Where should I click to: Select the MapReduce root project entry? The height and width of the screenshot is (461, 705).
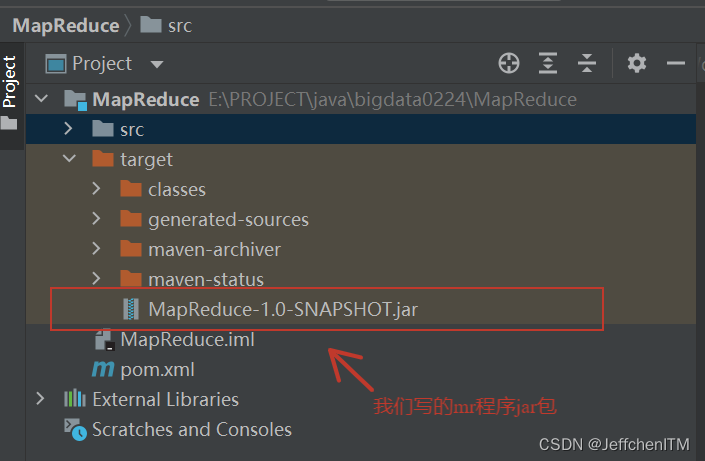[x=146, y=99]
